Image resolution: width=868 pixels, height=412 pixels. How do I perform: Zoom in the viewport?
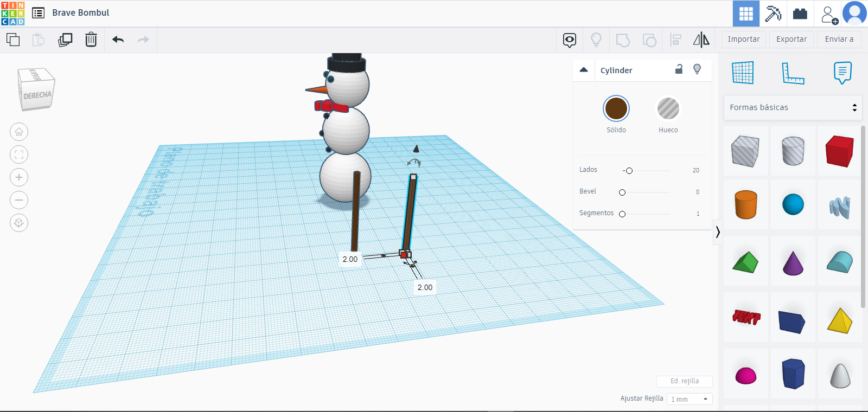tap(19, 177)
